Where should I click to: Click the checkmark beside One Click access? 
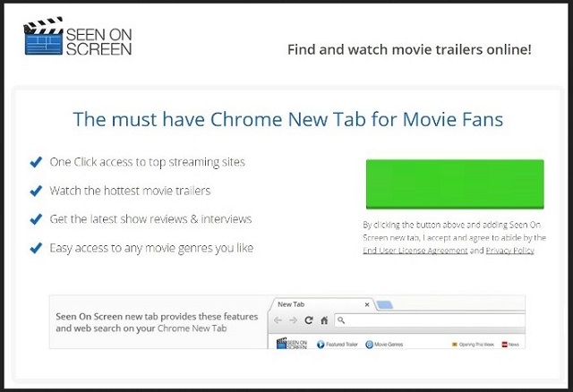pos(36,161)
